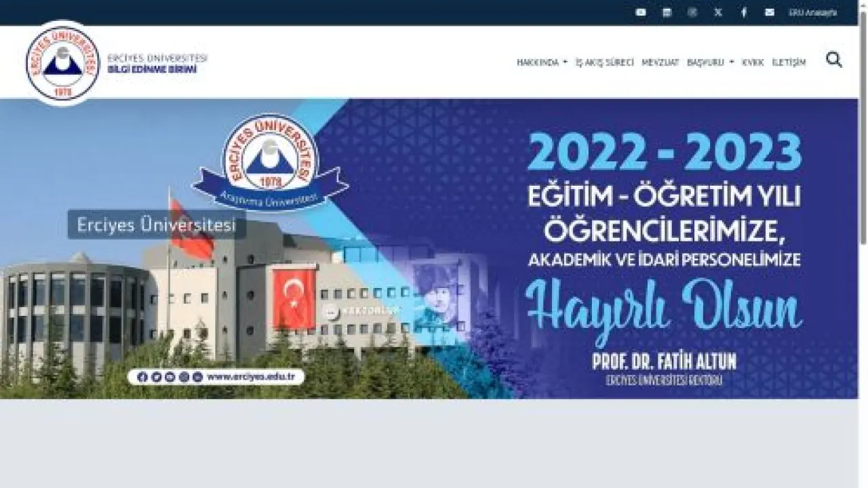
Task: Click the Erciyes Üniversitesi caption on banner
Action: click(x=157, y=224)
